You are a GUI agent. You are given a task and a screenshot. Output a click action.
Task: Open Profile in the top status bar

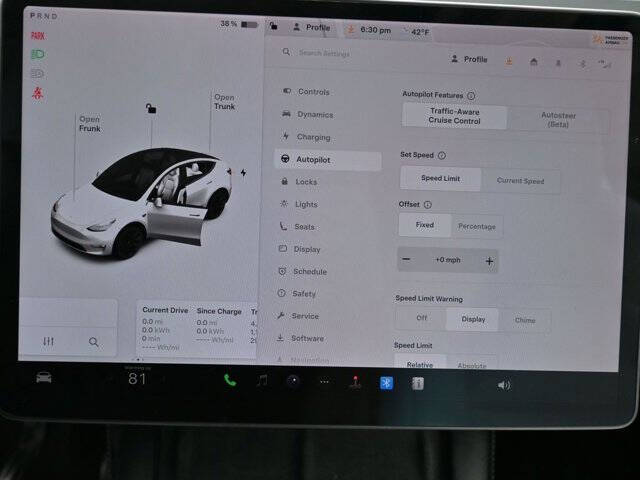312,27
